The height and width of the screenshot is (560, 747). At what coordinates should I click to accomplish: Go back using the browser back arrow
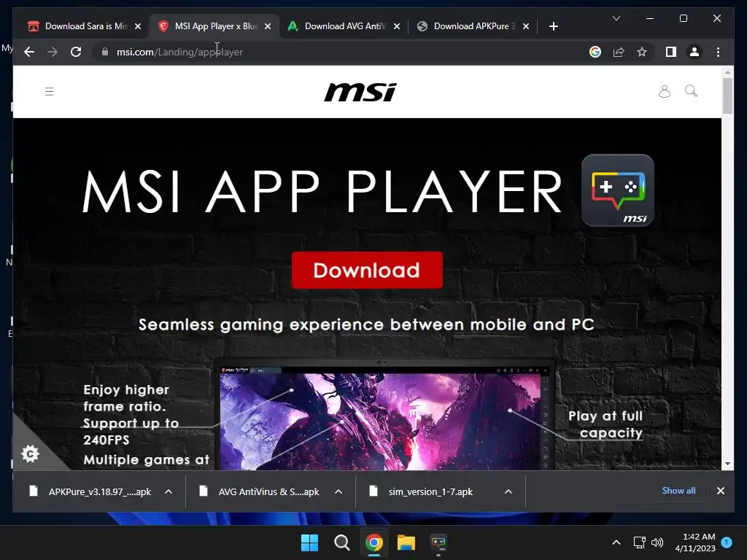[29, 52]
